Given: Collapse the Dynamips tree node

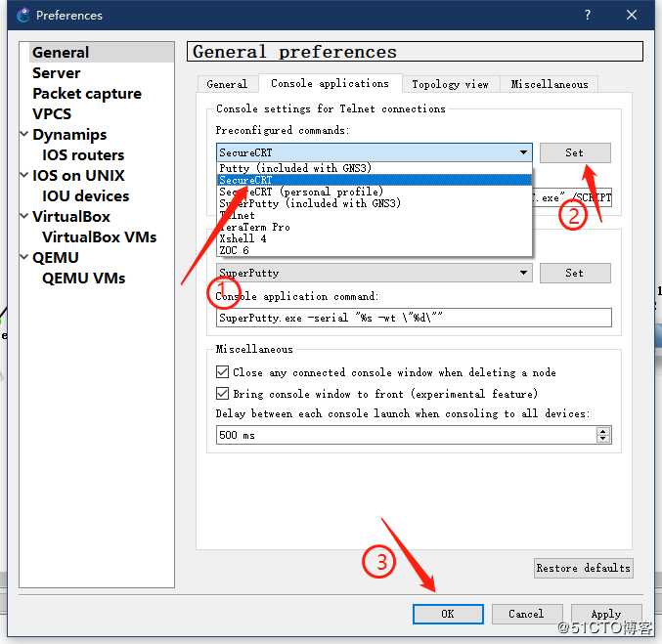Looking at the screenshot, I should click(x=24, y=134).
